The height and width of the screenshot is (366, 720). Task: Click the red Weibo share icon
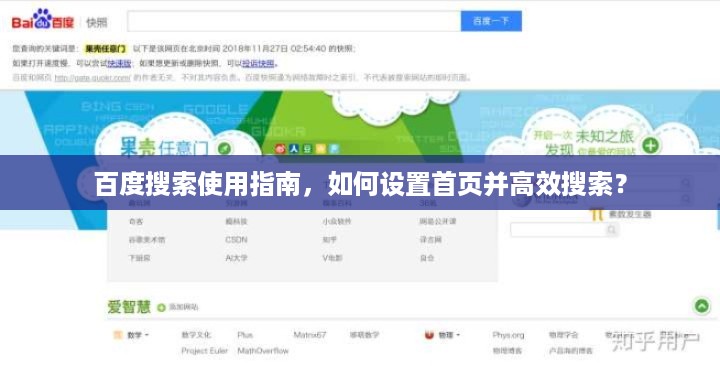tap(280, 149)
